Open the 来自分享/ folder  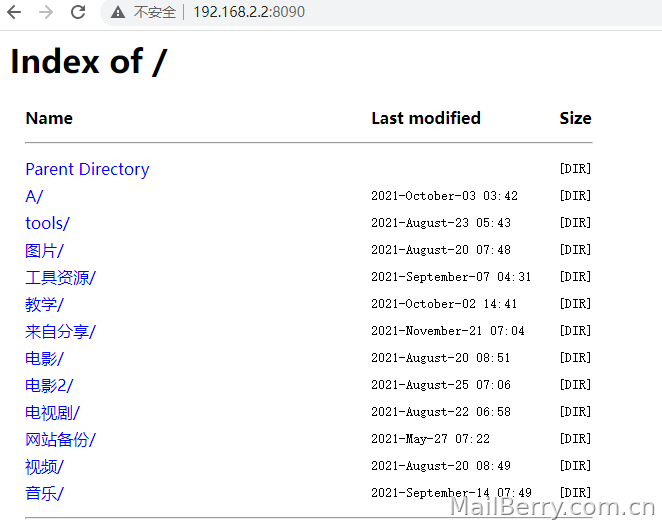(x=60, y=331)
